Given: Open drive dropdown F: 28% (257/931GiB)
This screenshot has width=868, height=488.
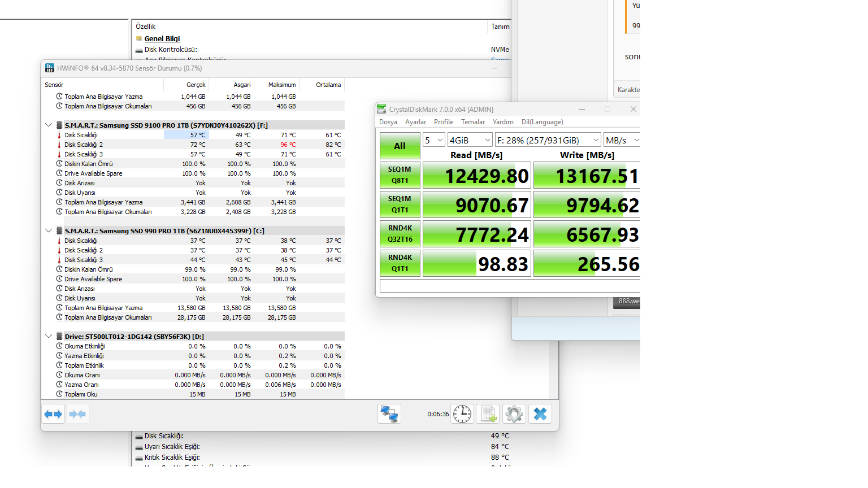Looking at the screenshot, I should (548, 140).
